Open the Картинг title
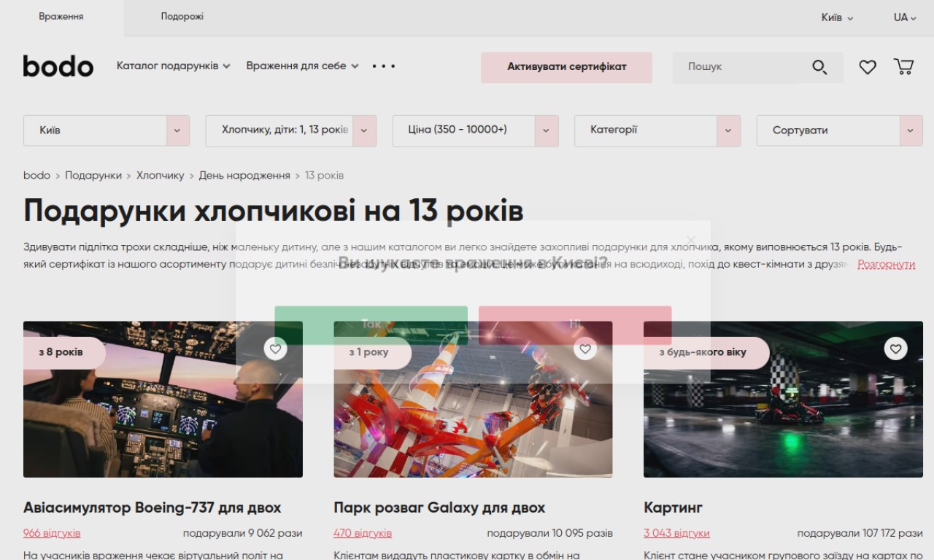Image resolution: width=934 pixels, height=560 pixels. pos(673,507)
